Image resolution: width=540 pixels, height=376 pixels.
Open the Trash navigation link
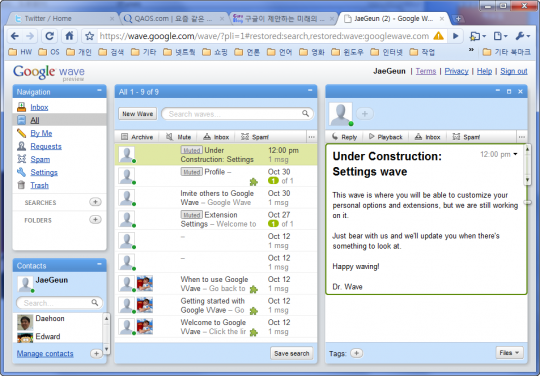click(40, 185)
